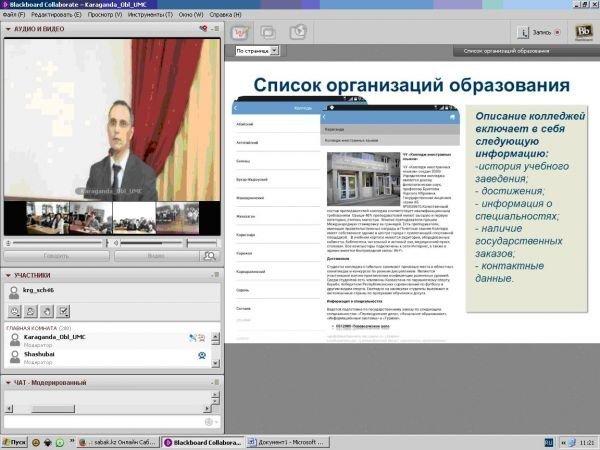Image resolution: width=600 pixels, height=450 pixels.
Task: Open the По странице zoom dropdown
Action: [x=257, y=50]
